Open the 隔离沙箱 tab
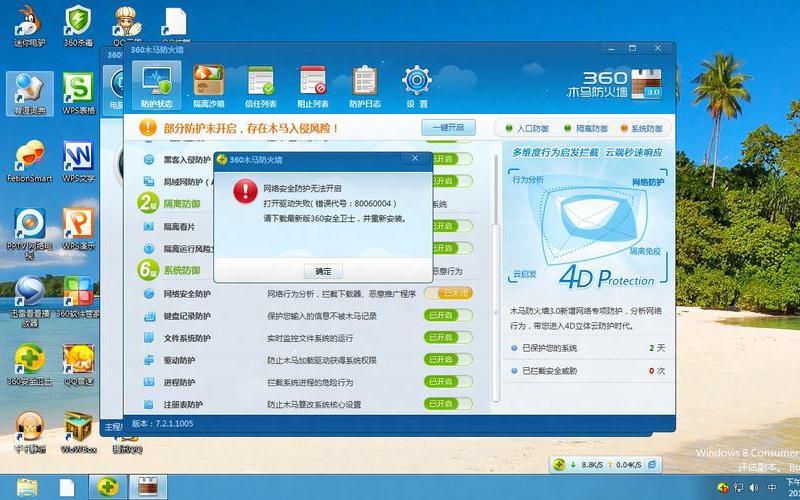The width and height of the screenshot is (800, 500). (209, 86)
